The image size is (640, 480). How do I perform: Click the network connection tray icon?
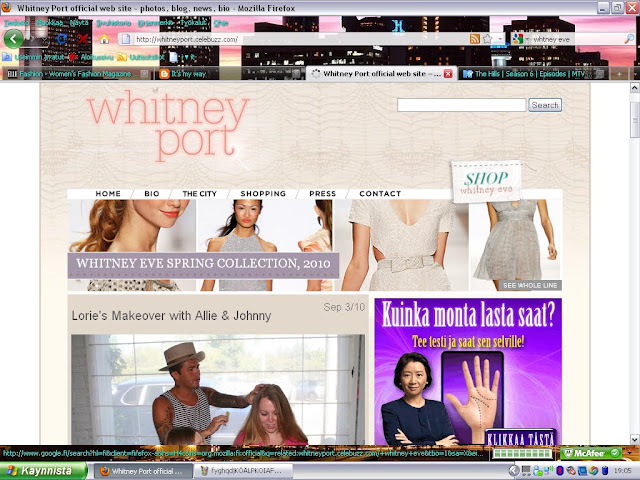[549, 471]
